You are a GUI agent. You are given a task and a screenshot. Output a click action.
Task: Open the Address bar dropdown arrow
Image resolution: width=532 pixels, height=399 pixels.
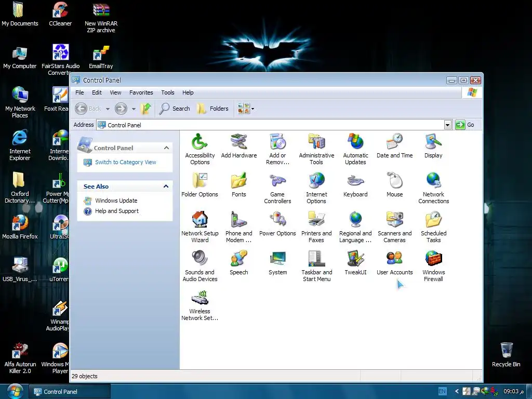coord(447,125)
